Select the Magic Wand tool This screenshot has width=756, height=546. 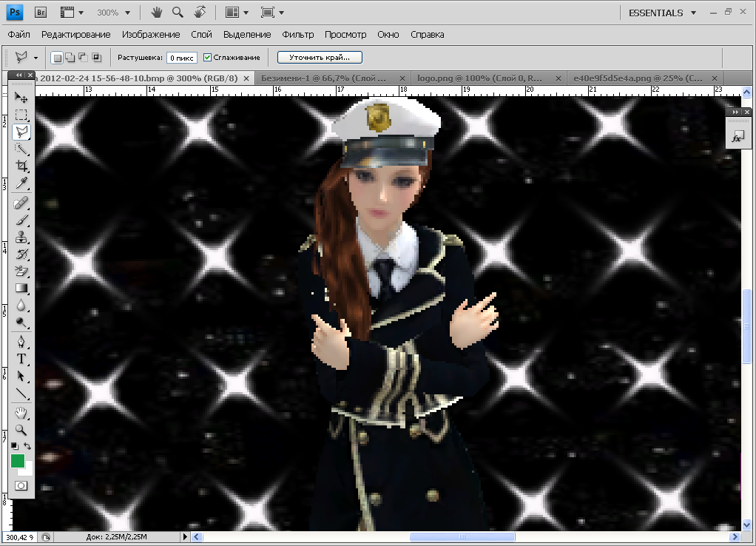click(x=21, y=149)
